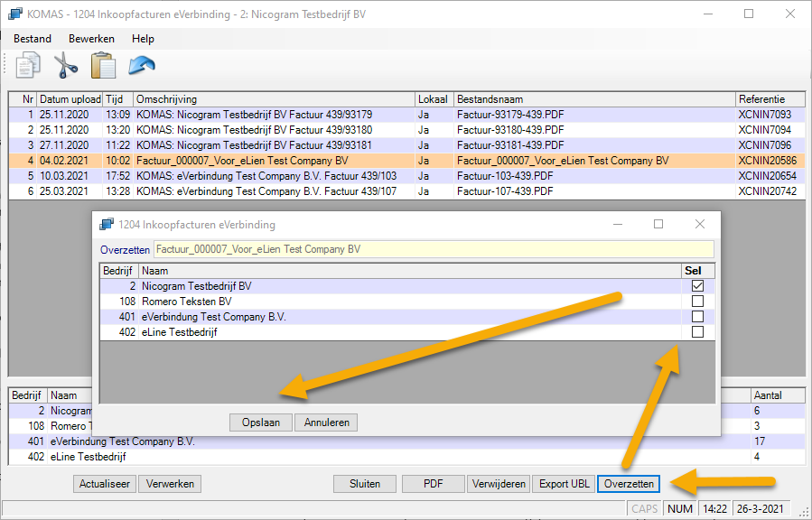Click the Verwijderen button
The height and width of the screenshot is (520, 812).
point(499,484)
